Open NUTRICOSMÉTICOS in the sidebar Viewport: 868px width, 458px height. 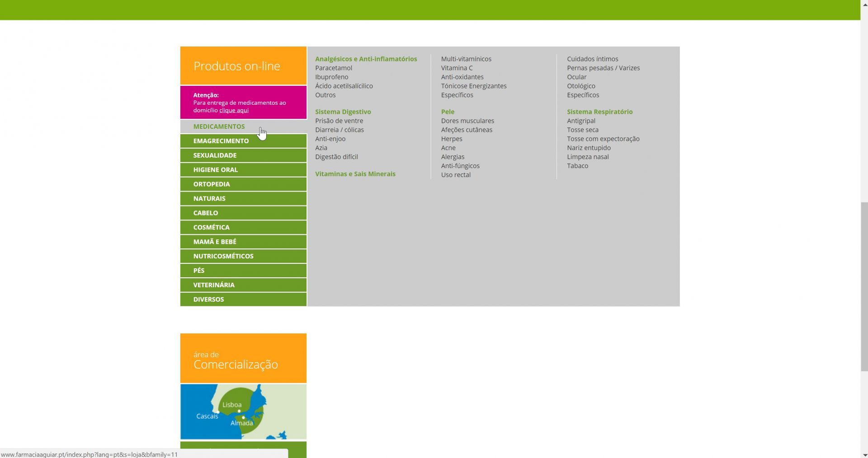[x=223, y=256]
